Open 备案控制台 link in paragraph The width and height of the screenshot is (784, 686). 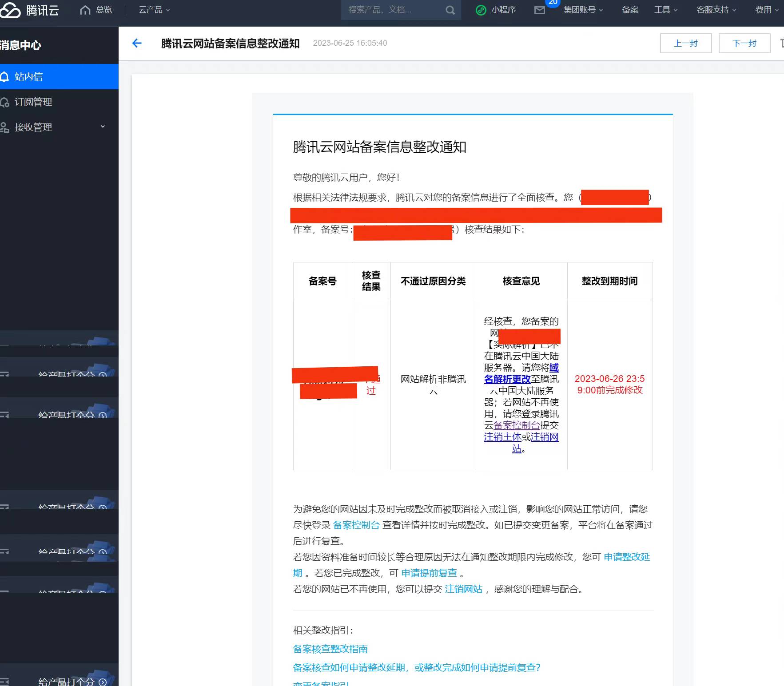(356, 525)
